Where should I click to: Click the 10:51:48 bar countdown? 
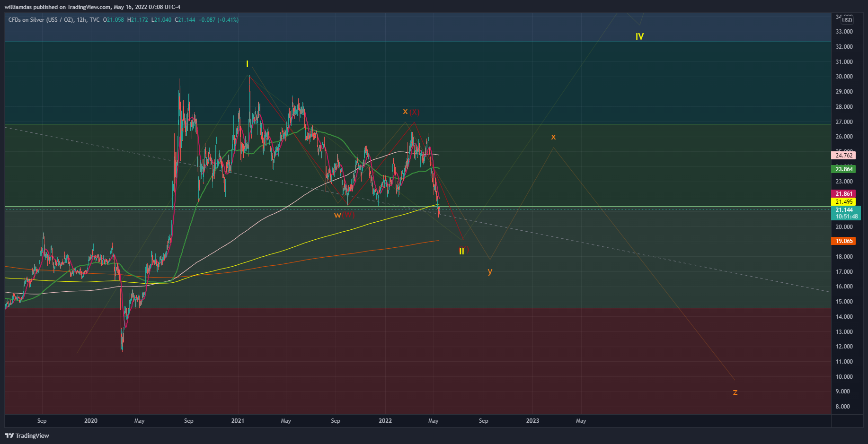tap(846, 217)
